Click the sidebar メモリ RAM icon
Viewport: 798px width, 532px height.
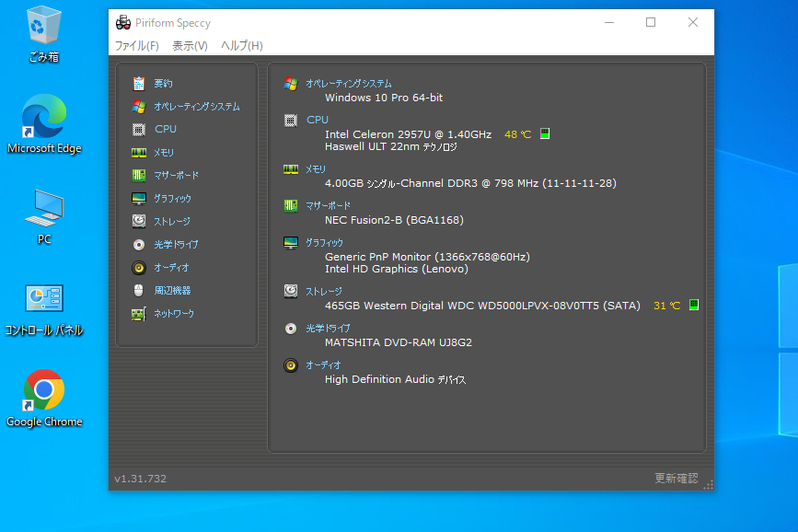point(139,152)
